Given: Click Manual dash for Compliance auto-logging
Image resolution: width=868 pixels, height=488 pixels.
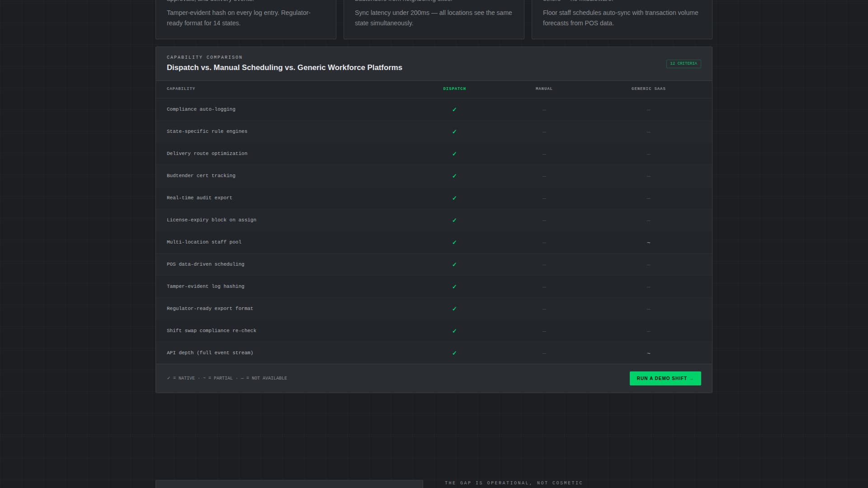Looking at the screenshot, I should point(544,110).
